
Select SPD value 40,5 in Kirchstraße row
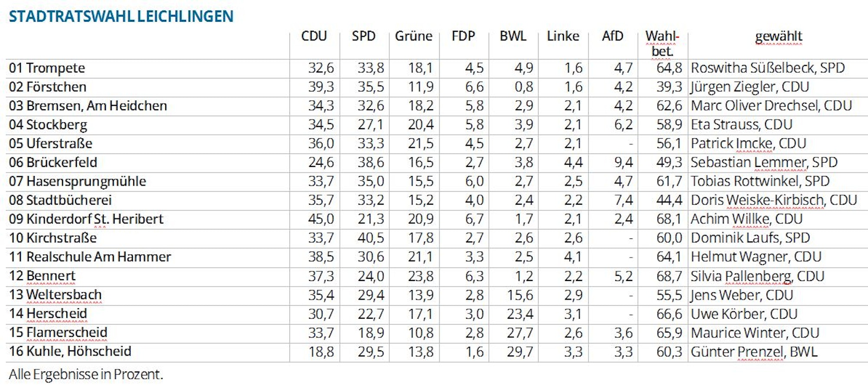[371, 238]
